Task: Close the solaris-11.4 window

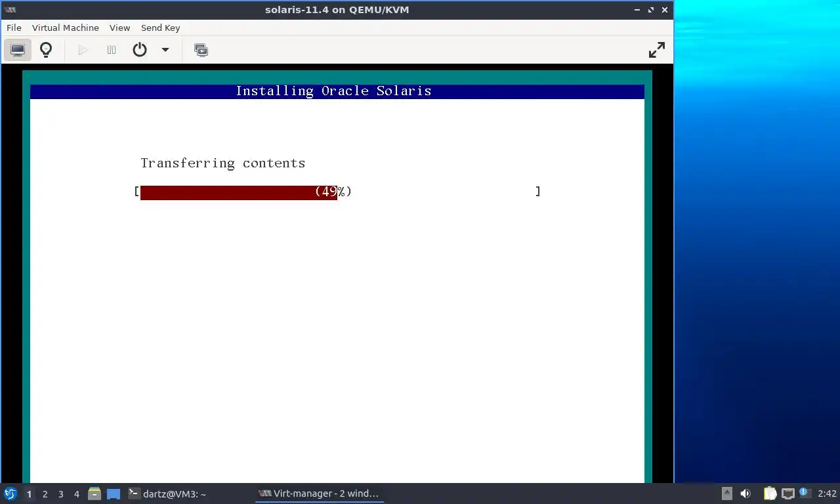Action: (665, 10)
